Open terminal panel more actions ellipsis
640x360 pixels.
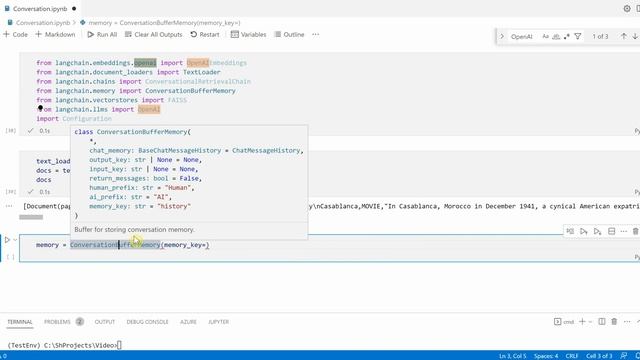tap(627, 322)
